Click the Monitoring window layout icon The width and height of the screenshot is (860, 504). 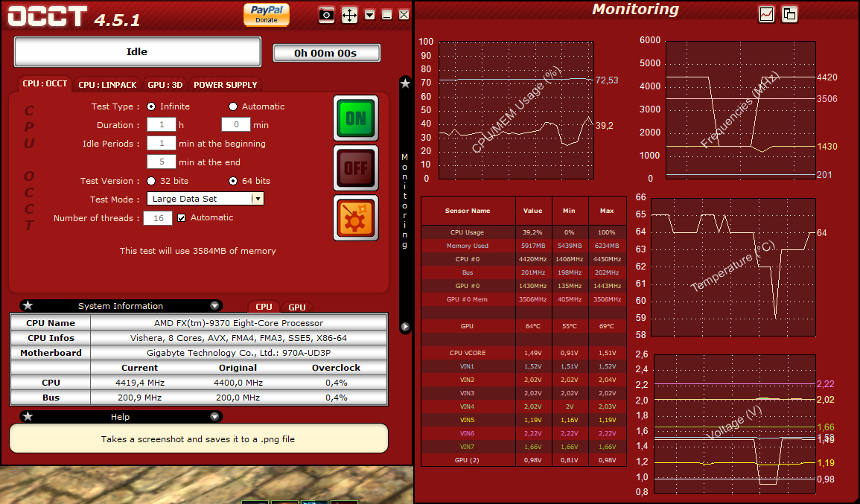click(x=789, y=14)
